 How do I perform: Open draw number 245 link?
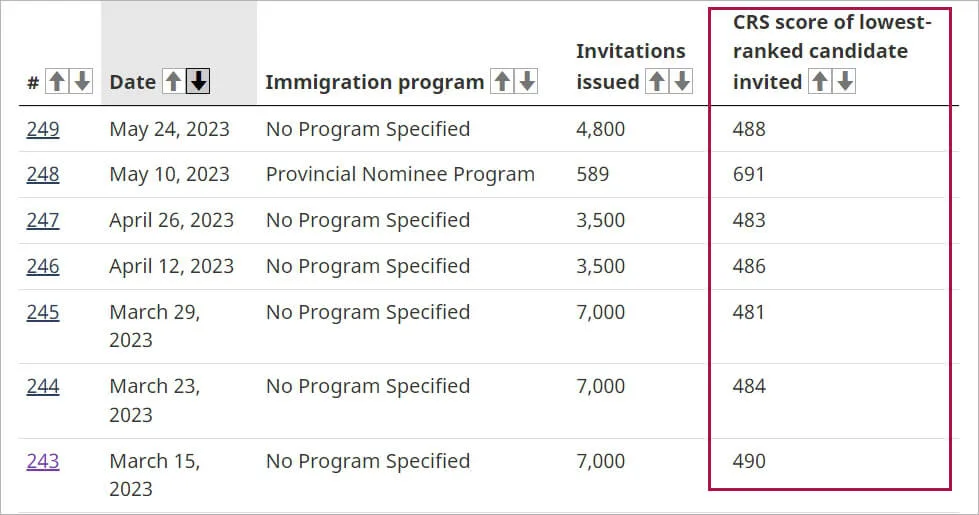tap(43, 312)
